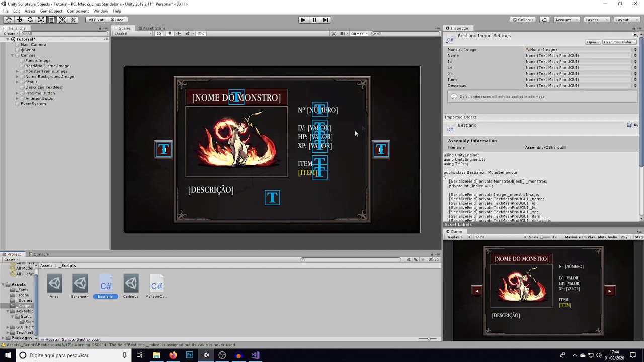Select the Rotate tool

pos(30,20)
